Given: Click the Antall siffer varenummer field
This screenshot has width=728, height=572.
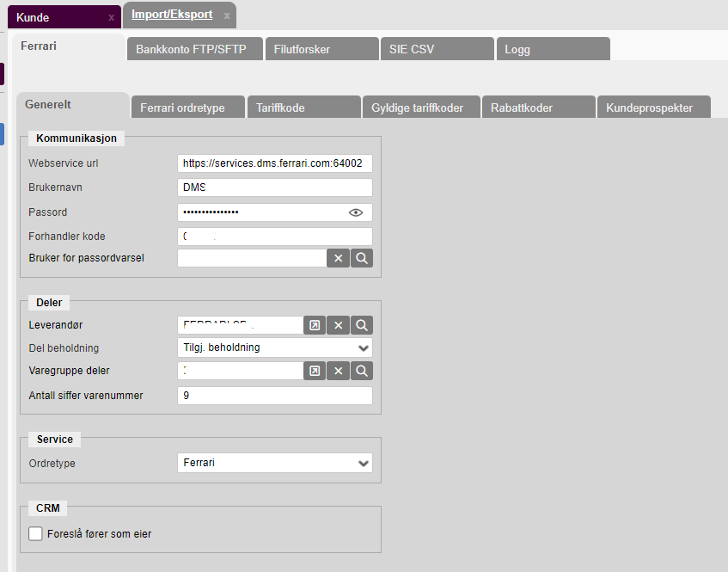Looking at the screenshot, I should pyautogui.click(x=275, y=396).
